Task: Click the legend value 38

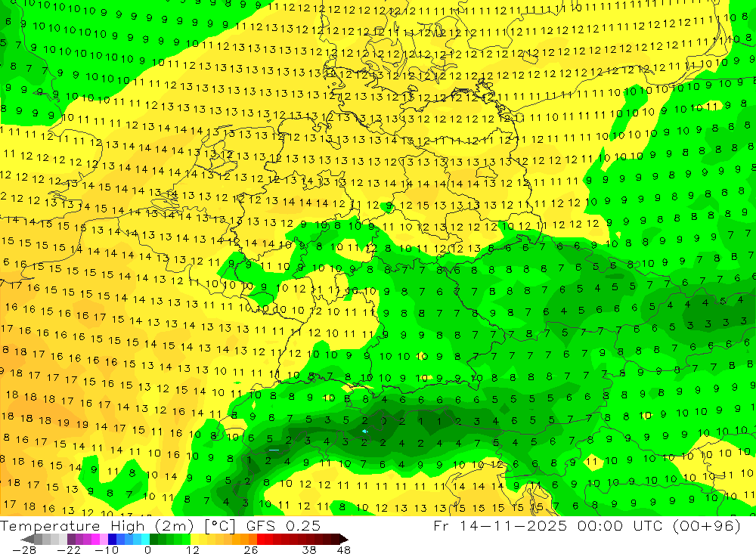Action: (308, 550)
